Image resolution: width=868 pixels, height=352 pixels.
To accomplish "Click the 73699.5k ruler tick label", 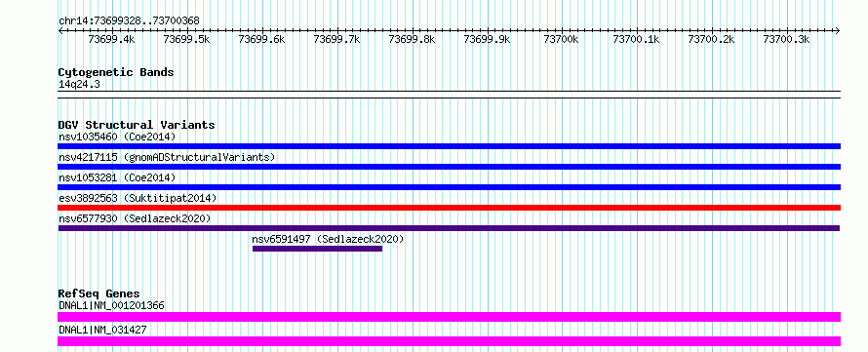I will click(x=186, y=39).
